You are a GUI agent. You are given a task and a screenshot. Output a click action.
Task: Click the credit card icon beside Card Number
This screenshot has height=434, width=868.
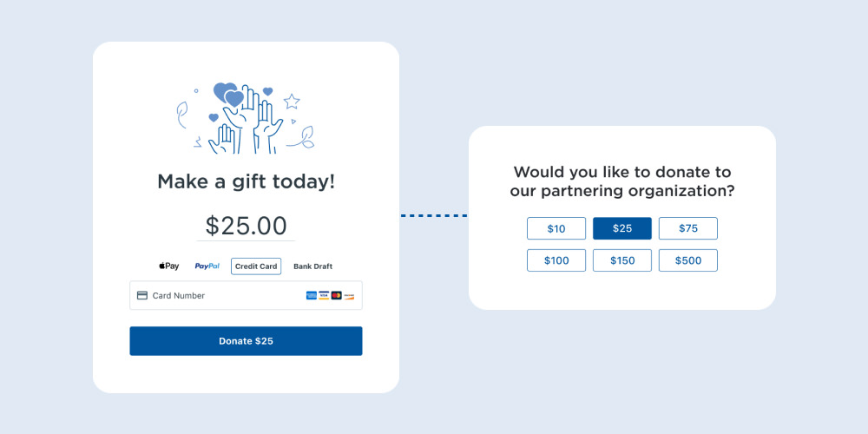point(142,295)
